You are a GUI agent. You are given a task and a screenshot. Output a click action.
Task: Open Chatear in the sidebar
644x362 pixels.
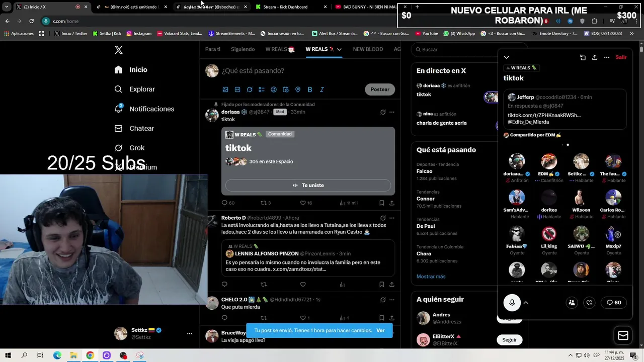(134, 128)
